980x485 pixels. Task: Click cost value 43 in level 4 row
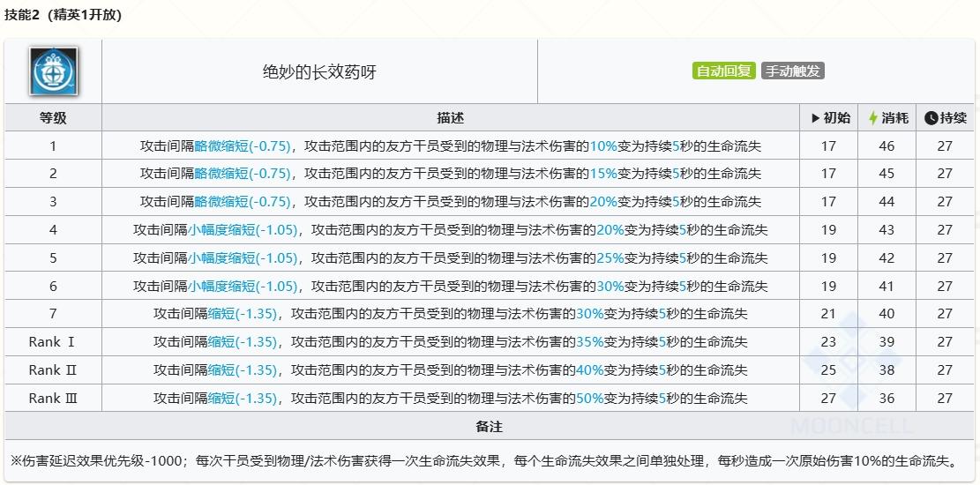pyautogui.click(x=886, y=230)
